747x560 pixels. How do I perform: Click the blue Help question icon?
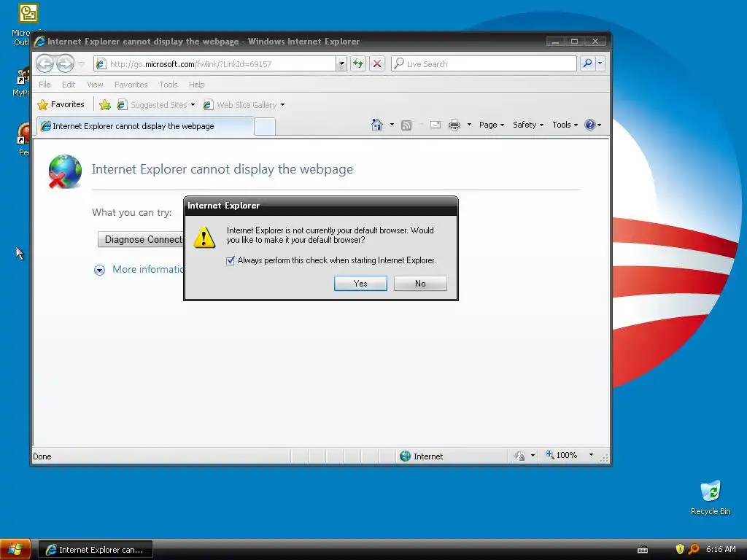(589, 125)
